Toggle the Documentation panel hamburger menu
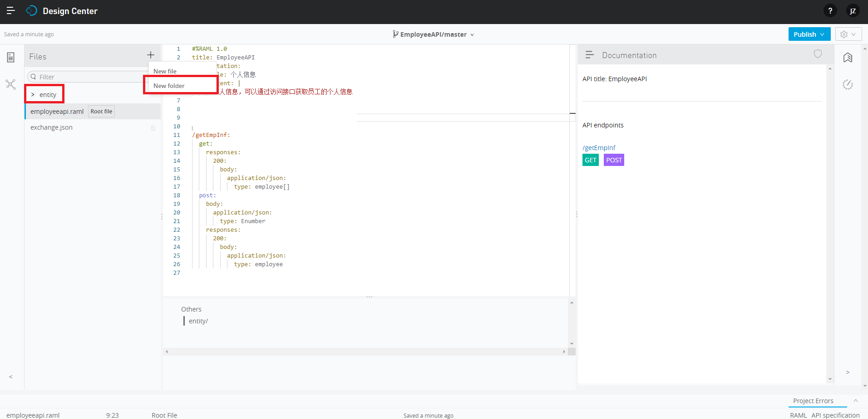This screenshot has width=868, height=419. pyautogui.click(x=589, y=54)
